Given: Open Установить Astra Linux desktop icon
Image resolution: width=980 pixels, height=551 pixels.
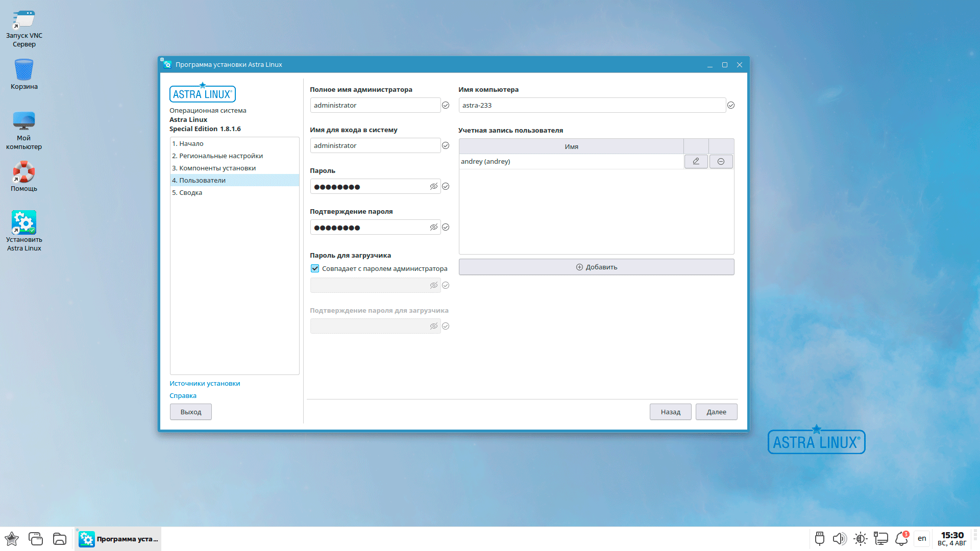Looking at the screenshot, I should tap(24, 223).
